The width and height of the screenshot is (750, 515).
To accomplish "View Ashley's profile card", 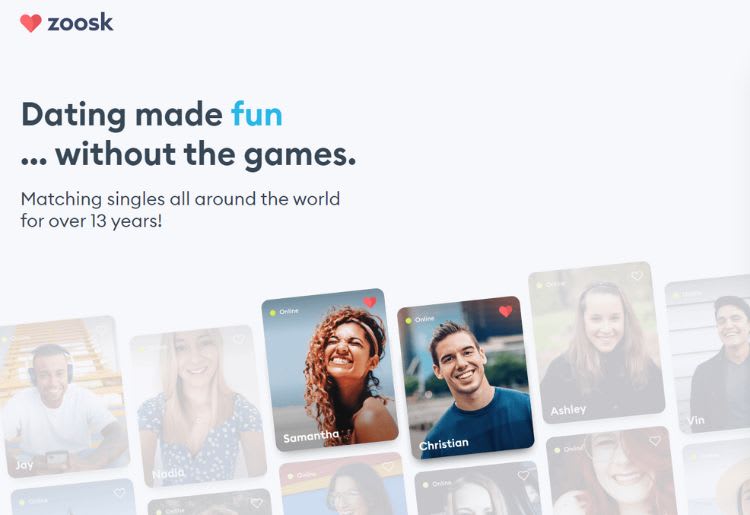I will click(596, 342).
